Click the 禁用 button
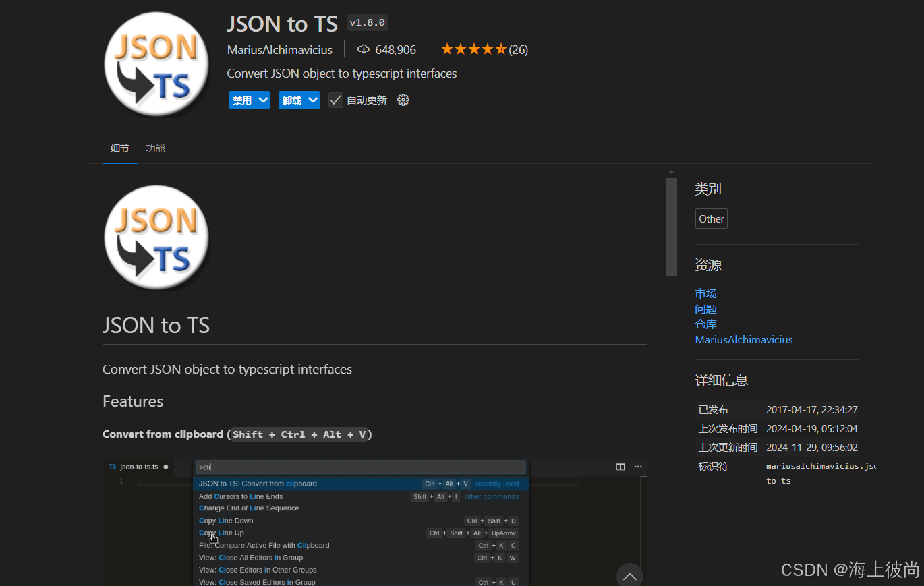 pyautogui.click(x=242, y=100)
